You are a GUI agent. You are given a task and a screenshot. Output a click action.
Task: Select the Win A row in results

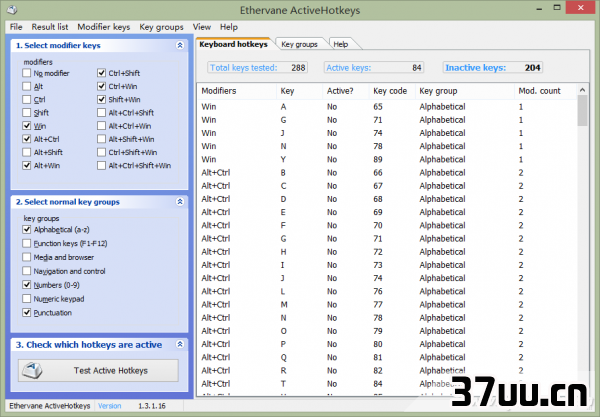point(387,107)
